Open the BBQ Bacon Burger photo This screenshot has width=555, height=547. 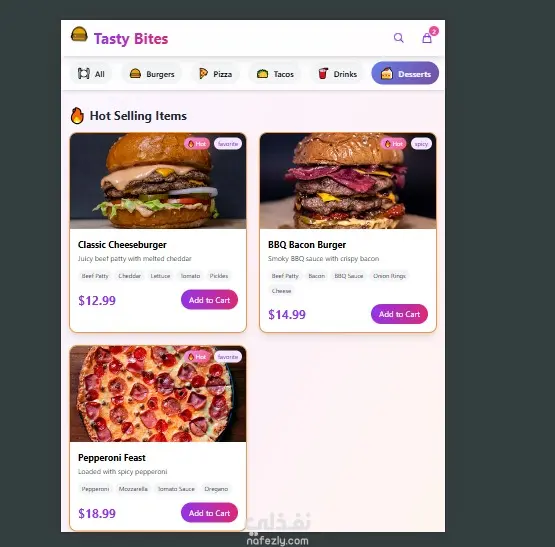pyautogui.click(x=348, y=181)
